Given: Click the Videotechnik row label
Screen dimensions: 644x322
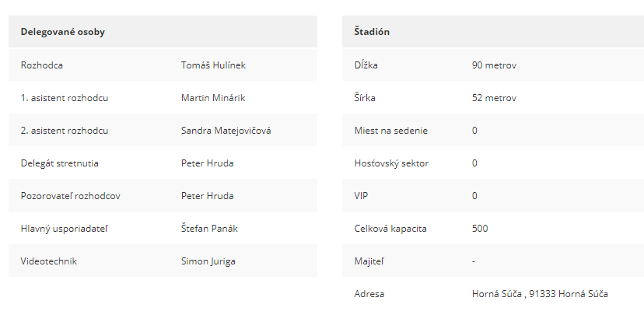Looking at the screenshot, I should click(48, 261).
